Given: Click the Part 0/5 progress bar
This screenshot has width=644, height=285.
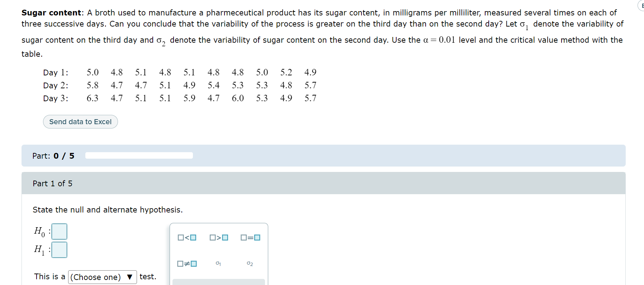Looking at the screenshot, I should pyautogui.click(x=139, y=155).
